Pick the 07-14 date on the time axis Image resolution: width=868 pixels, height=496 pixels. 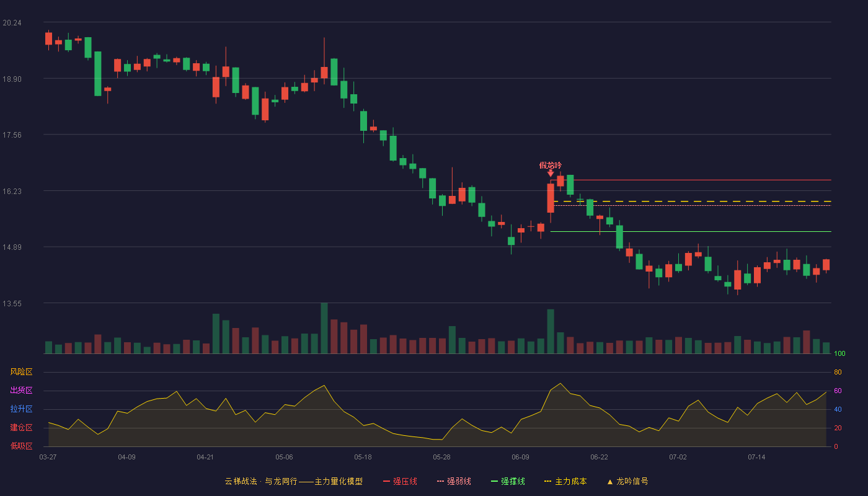(x=756, y=457)
